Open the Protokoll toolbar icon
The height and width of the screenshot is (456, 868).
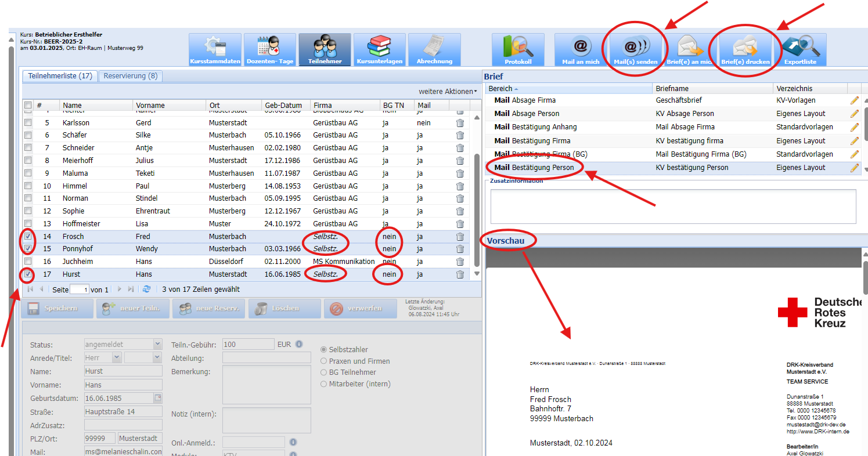518,49
